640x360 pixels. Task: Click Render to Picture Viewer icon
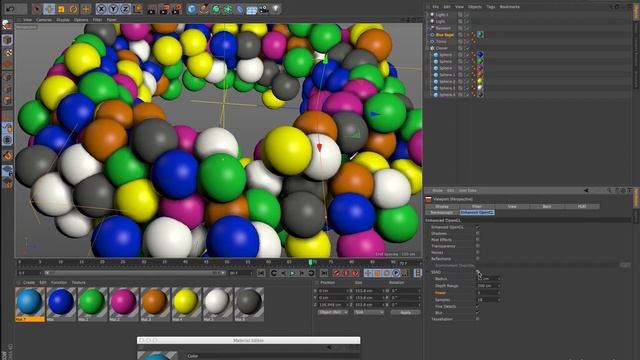coord(164,9)
